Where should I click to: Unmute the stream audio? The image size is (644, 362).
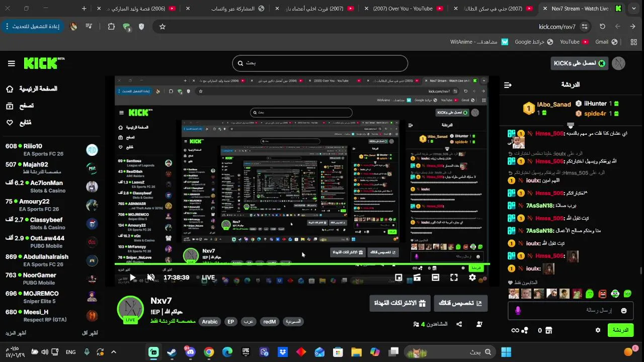click(150, 277)
